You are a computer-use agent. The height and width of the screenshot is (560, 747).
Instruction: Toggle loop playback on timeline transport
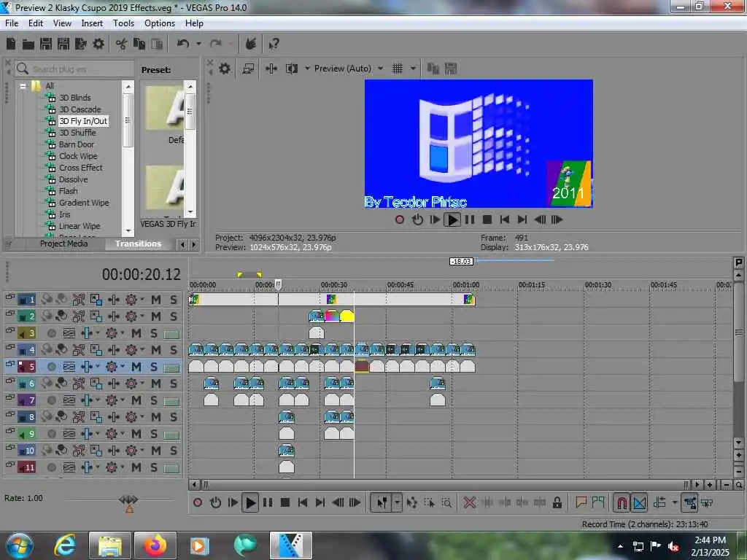pos(215,502)
